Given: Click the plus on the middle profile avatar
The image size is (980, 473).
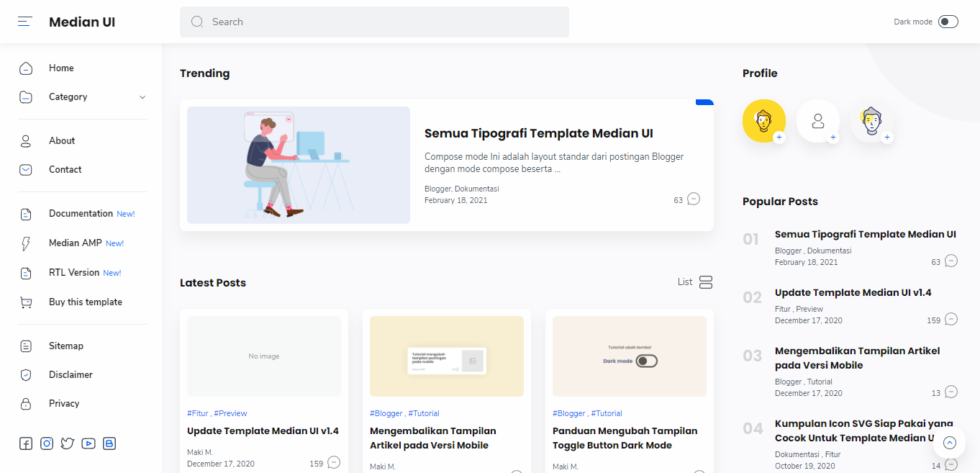Looking at the screenshot, I should 833,137.
